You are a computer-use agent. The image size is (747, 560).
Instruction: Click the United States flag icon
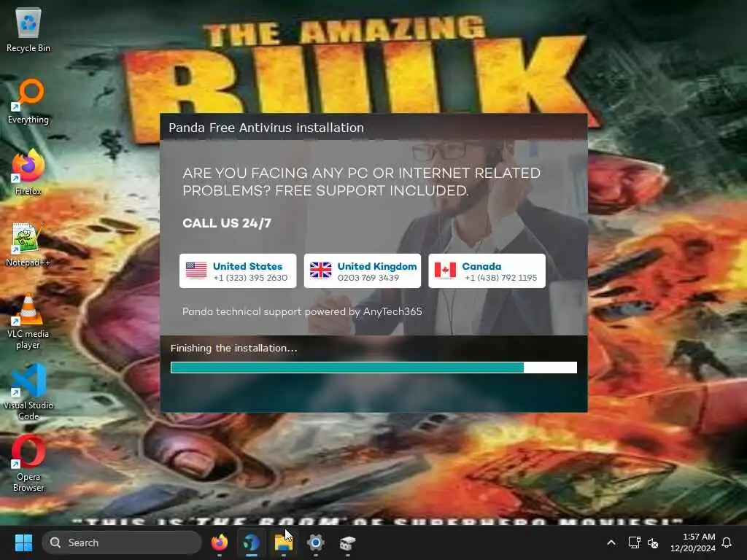tap(196, 271)
